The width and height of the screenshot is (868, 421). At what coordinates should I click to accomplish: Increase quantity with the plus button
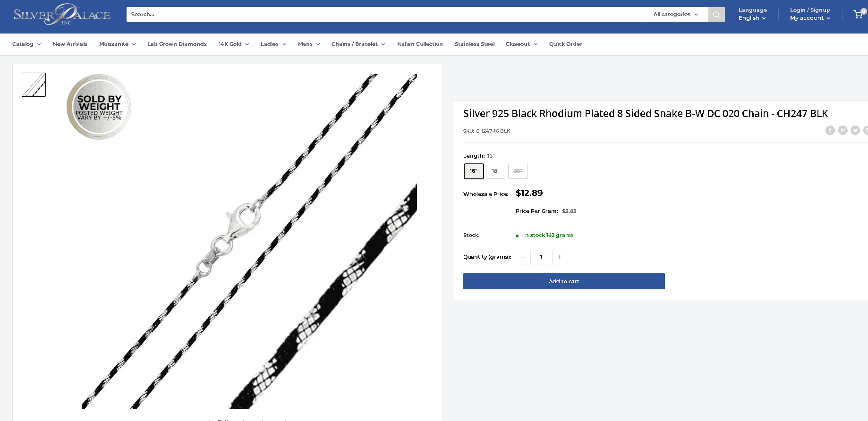pos(559,257)
